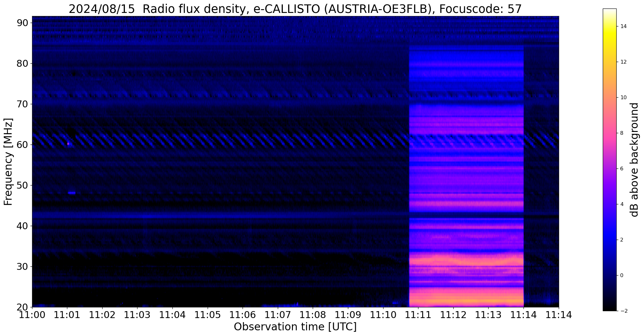Click the 11:10 time tick label

[383, 315]
